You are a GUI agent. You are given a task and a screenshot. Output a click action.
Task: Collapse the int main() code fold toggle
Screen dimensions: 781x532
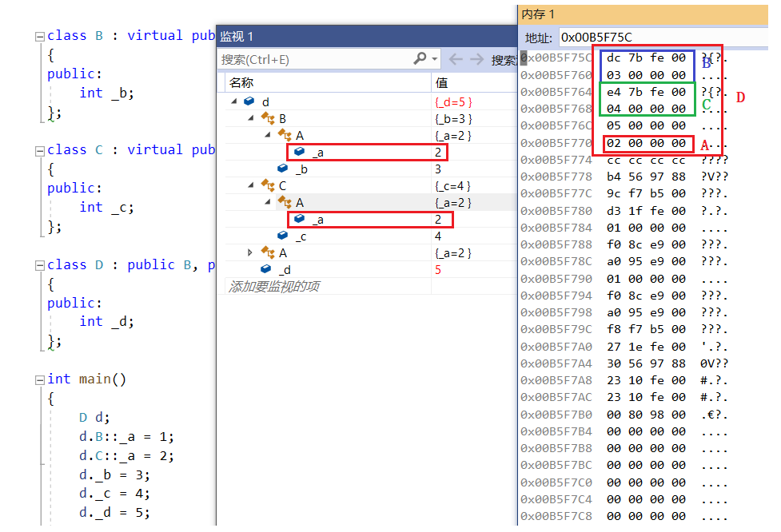39,380
